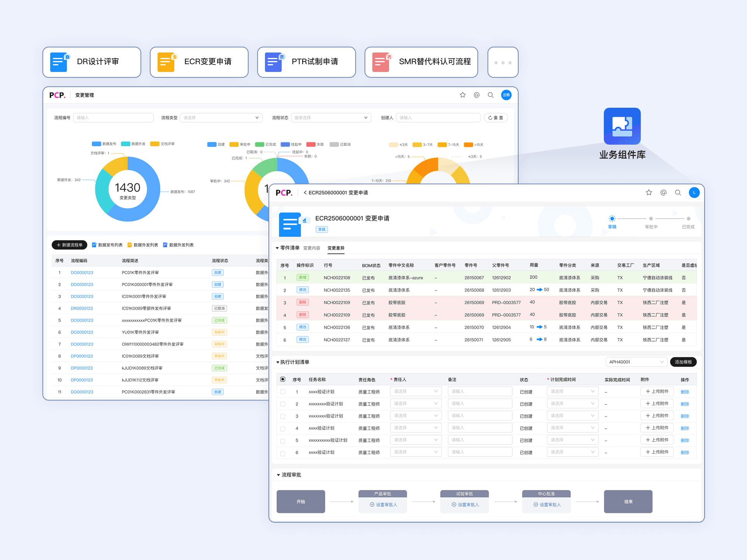The width and height of the screenshot is (747, 560).
Task: Tick the checkbox for task row 3
Action: coord(283,416)
